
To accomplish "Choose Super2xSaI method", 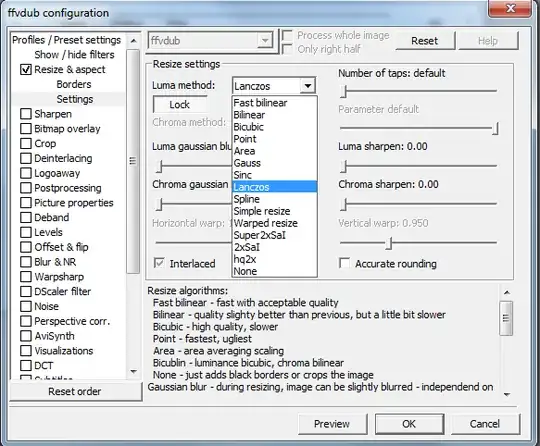I will tap(274, 235).
